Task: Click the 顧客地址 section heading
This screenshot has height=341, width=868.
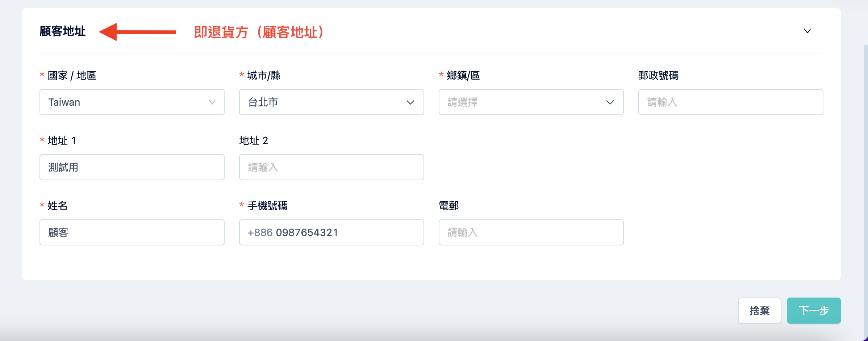Action: coord(63,31)
